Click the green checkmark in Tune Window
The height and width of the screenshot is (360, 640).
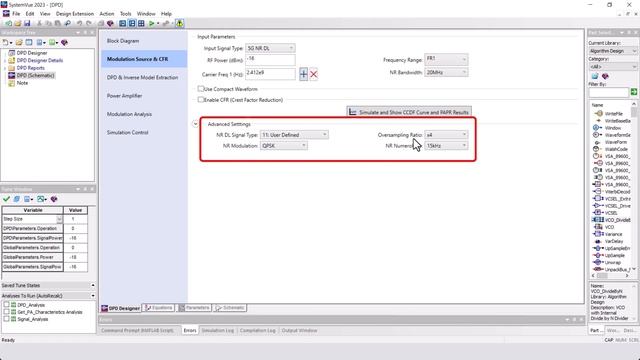click(x=6, y=199)
